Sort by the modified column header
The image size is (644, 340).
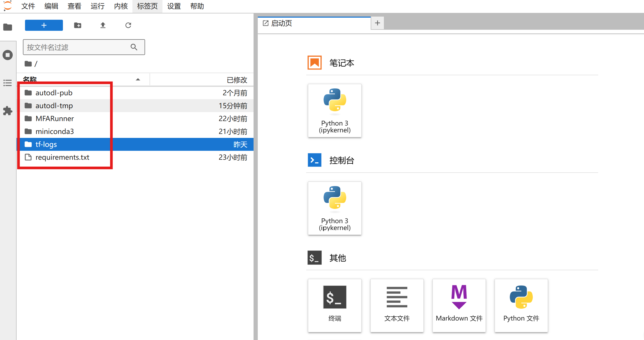pyautogui.click(x=236, y=80)
